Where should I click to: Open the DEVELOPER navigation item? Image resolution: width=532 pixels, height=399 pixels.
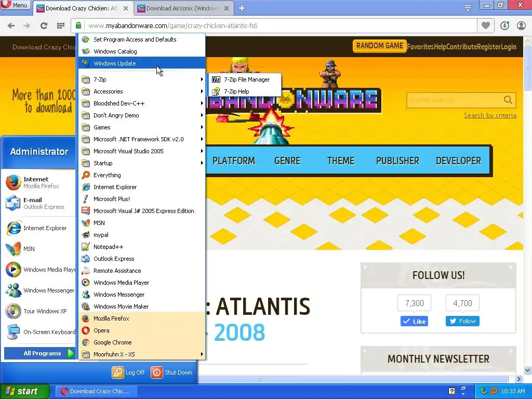(x=458, y=161)
